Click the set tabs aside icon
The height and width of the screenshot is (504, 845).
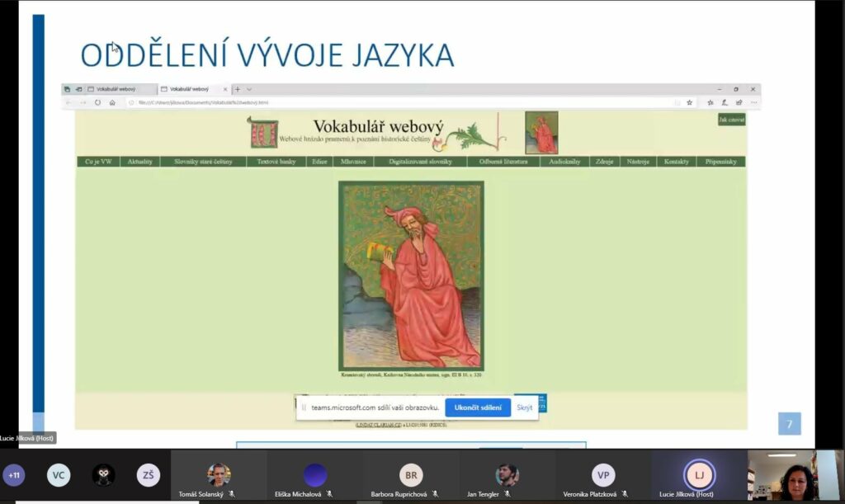point(78,89)
